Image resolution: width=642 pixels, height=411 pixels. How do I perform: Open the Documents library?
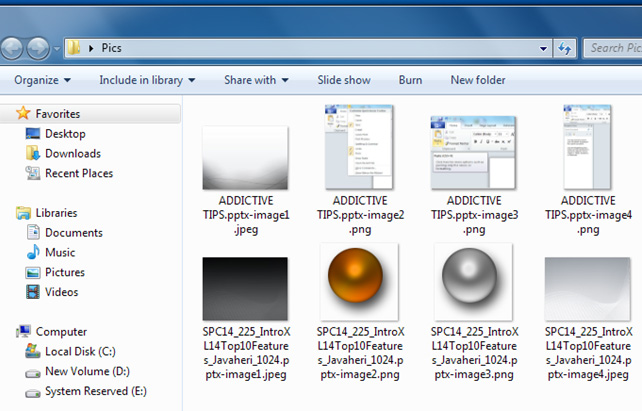[x=74, y=233]
